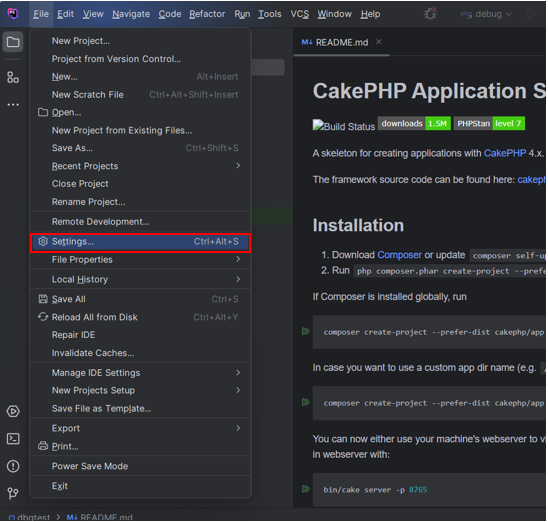Open the debug run configuration dropdown

click(x=486, y=14)
